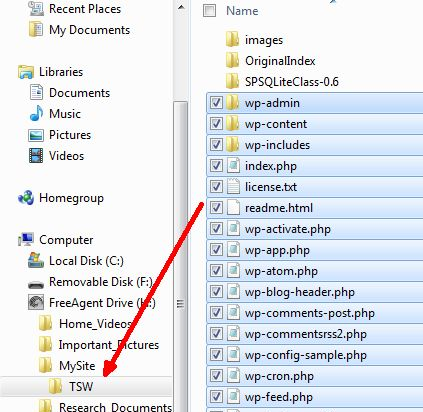Click the Local Disk (C:) drive icon
Screen dimensions: 423x412
click(36, 261)
